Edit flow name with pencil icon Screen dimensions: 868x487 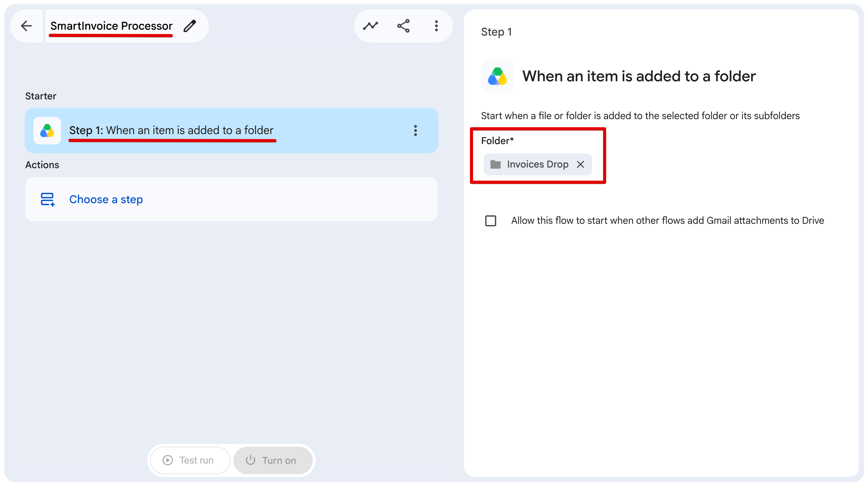pyautogui.click(x=190, y=26)
